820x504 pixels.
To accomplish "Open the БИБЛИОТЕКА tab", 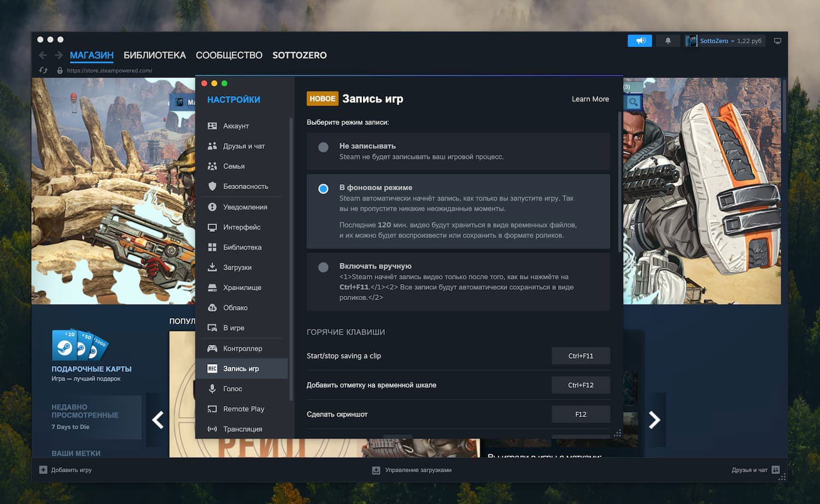I will click(154, 55).
